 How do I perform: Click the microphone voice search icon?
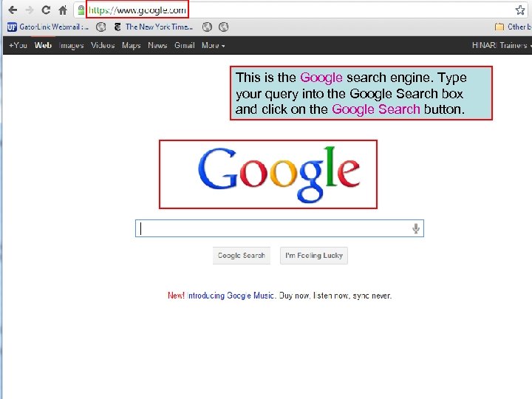point(416,228)
